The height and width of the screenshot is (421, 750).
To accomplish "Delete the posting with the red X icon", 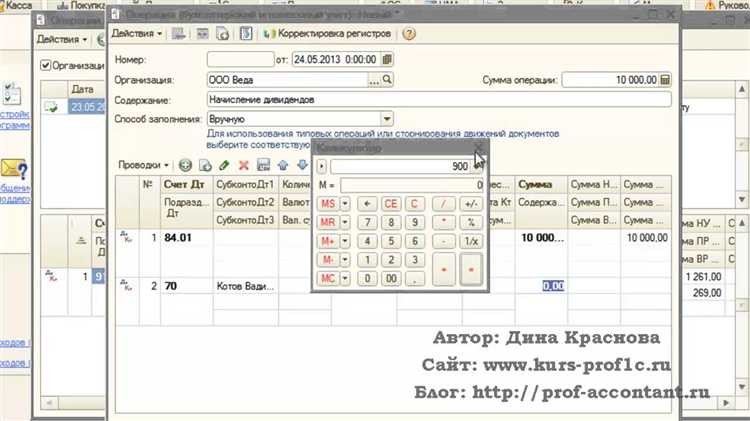I will [244, 165].
